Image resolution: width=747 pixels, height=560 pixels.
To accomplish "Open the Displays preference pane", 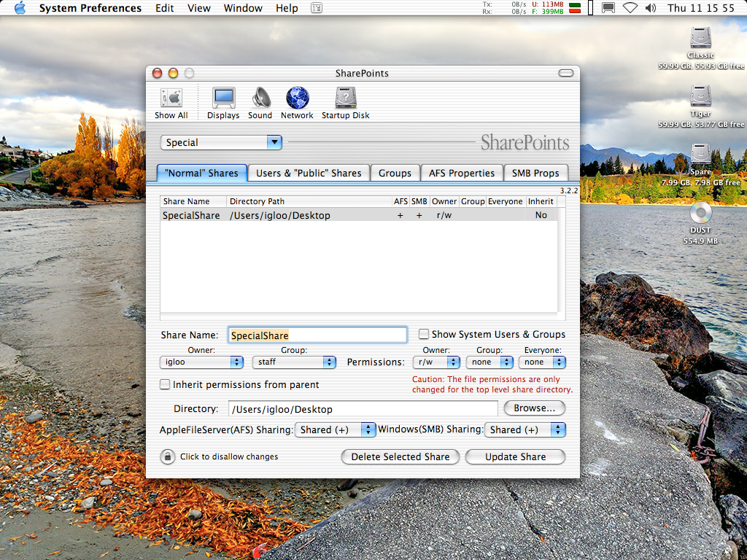I will [x=223, y=104].
